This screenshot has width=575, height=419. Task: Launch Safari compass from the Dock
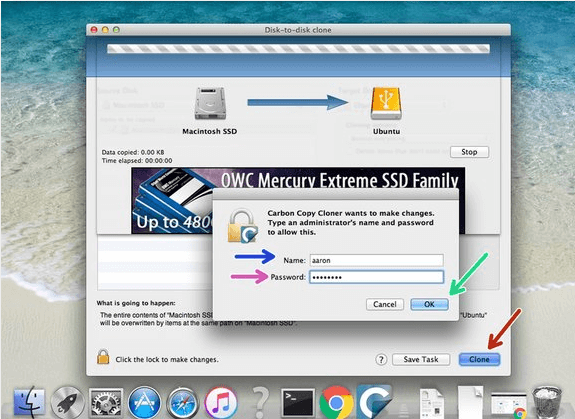(183, 403)
